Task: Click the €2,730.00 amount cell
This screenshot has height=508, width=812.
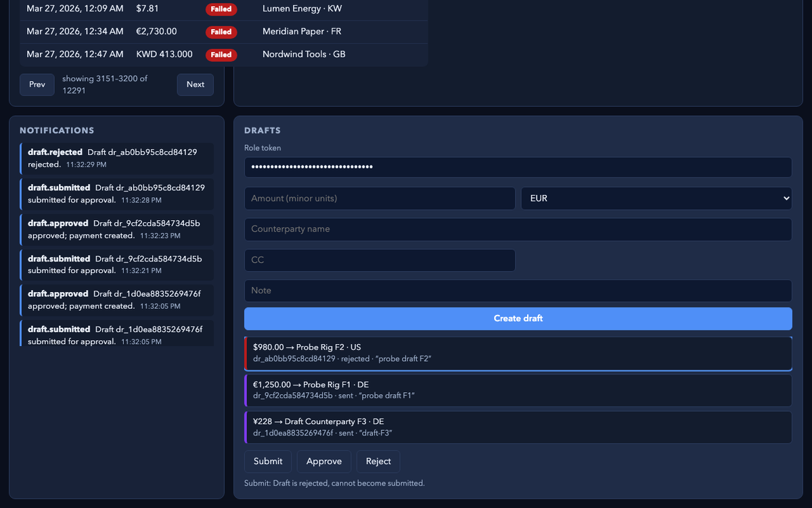Action: [x=156, y=31]
